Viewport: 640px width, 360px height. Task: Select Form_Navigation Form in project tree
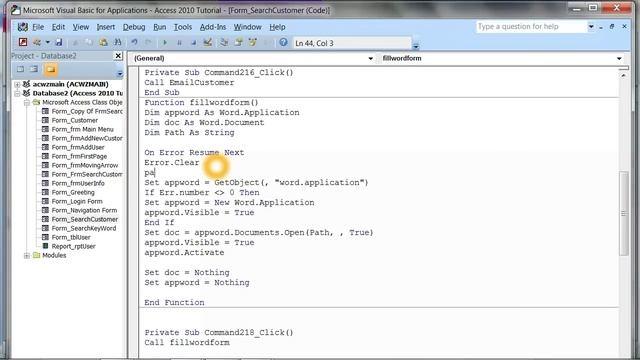point(84,210)
